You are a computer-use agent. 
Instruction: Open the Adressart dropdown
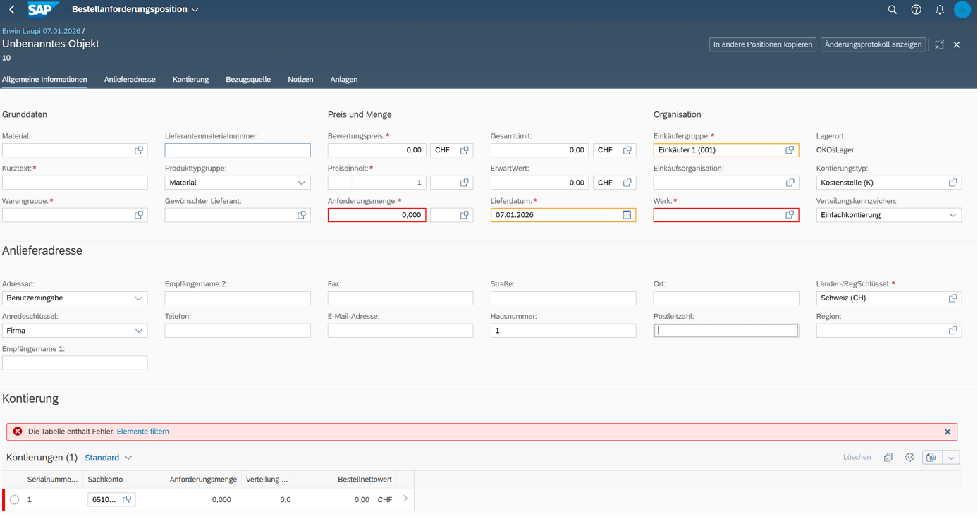click(139, 300)
